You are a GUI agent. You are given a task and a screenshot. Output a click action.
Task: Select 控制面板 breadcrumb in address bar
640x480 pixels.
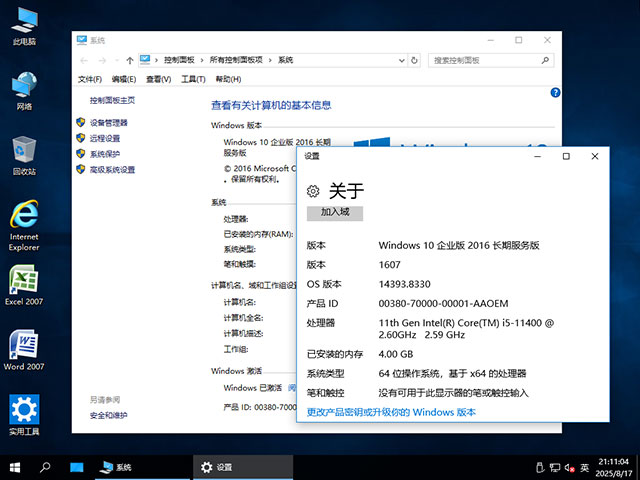point(179,60)
